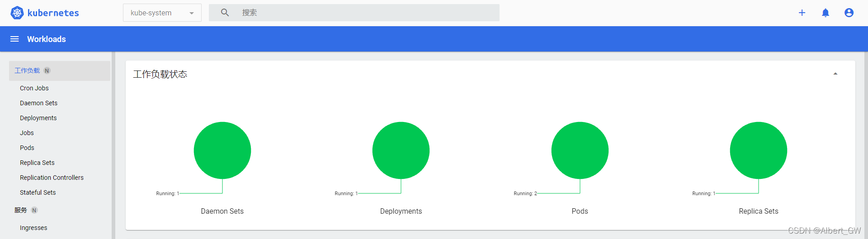Click the plus create resource icon
868x239 pixels.
[x=802, y=13]
